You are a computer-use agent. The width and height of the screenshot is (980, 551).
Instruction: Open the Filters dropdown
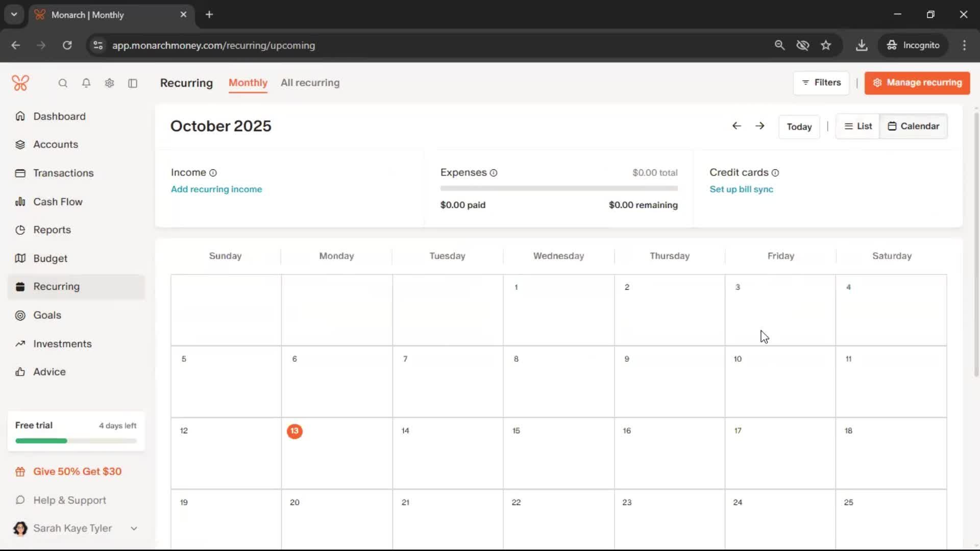click(x=821, y=83)
